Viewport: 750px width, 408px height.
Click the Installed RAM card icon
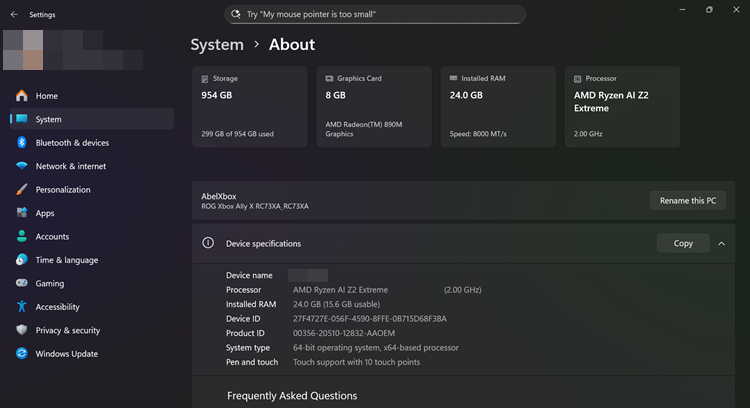point(453,78)
